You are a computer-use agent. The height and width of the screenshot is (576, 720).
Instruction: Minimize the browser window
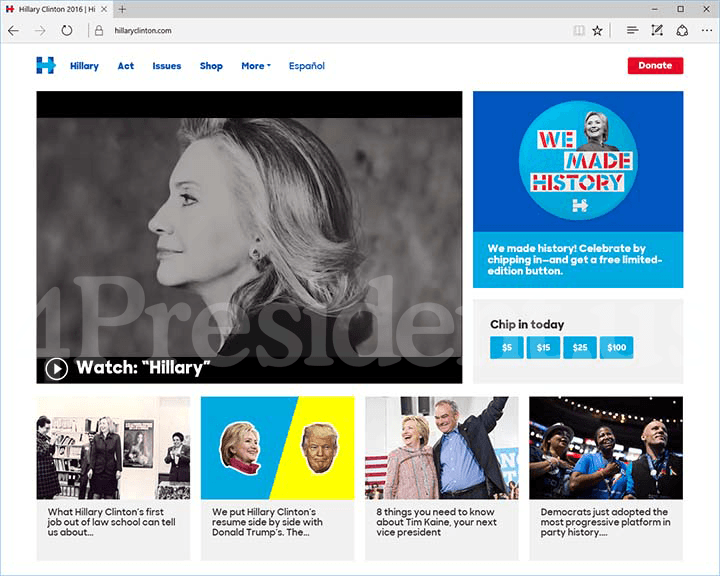tap(655, 9)
